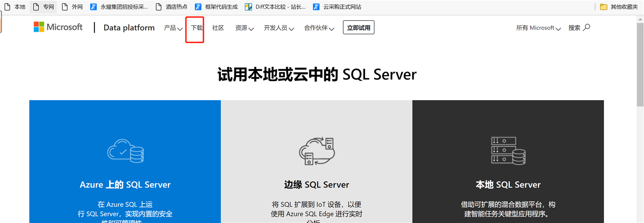Click the page icon beside 外网 bookmark

tap(65, 7)
